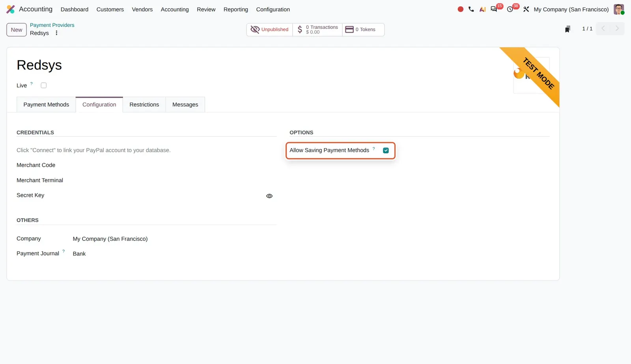Open the Vendors menu
631x364 pixels.
142,9
